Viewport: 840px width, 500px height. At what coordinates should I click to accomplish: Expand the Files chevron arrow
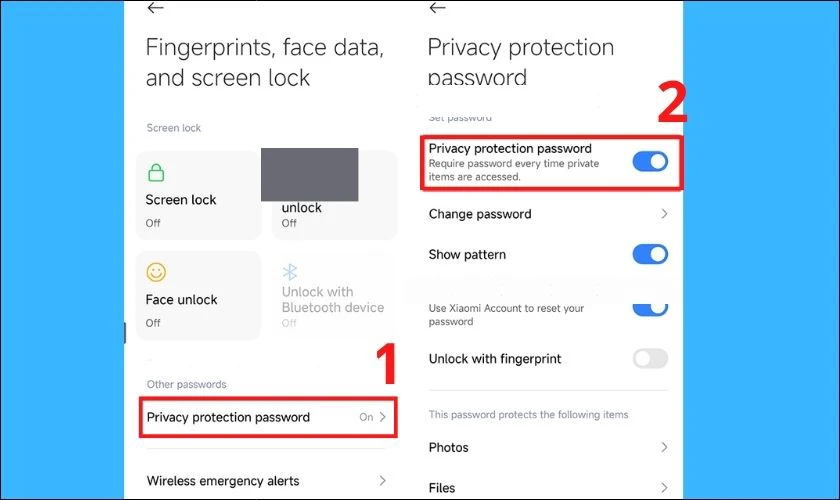[x=664, y=488]
